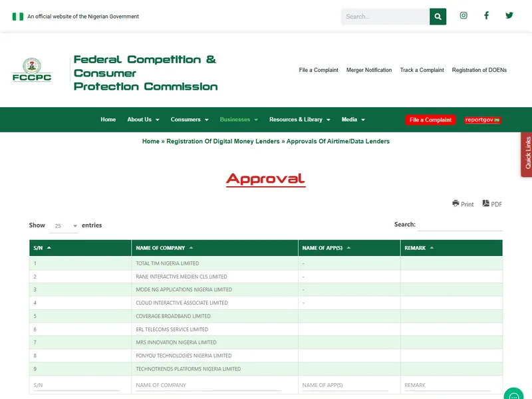Open the FCCPC Twitter page

pyautogui.click(x=509, y=15)
